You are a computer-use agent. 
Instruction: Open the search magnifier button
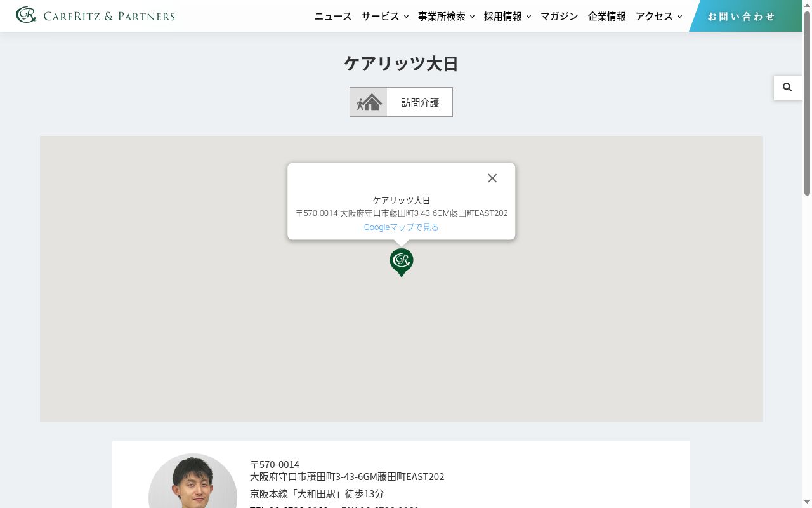click(787, 88)
